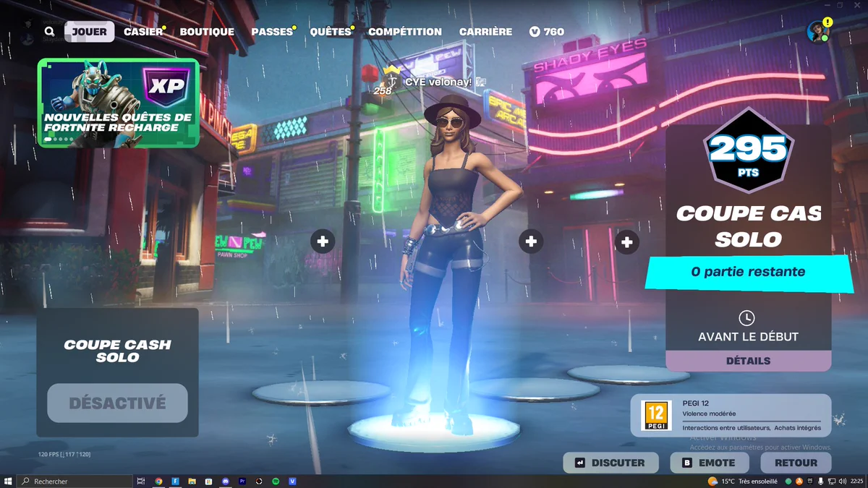
Task: Open Premiere Pro from the taskbar
Action: (242, 481)
